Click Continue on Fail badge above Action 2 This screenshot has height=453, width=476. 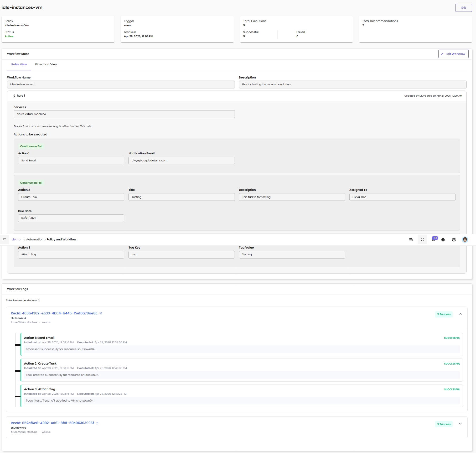click(x=31, y=183)
